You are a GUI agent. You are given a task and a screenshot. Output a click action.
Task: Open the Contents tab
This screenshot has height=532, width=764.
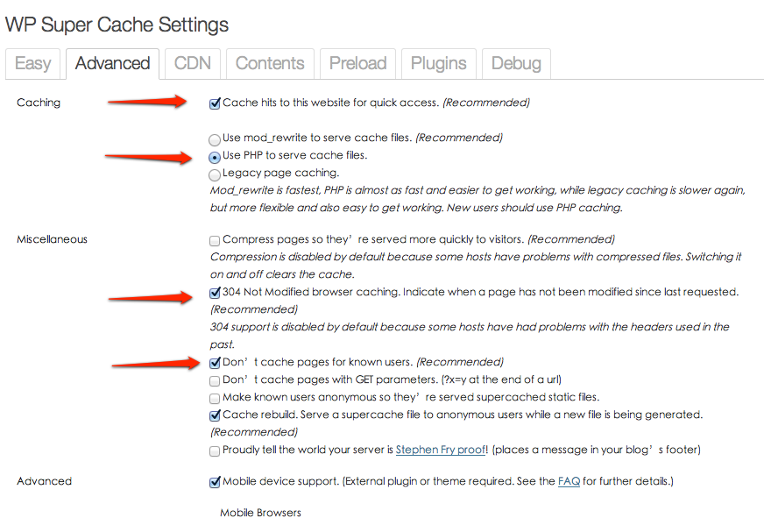tap(270, 63)
